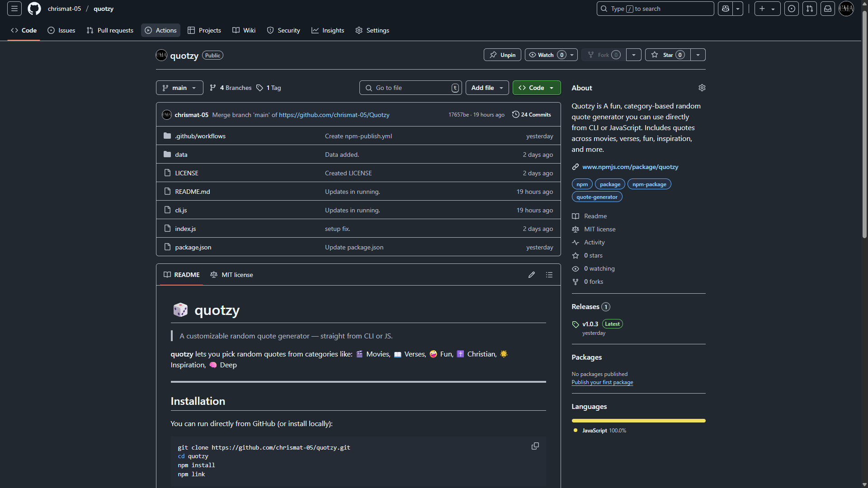Open the v1.0.3 latest release
This screenshot has width=868, height=488.
click(x=590, y=324)
